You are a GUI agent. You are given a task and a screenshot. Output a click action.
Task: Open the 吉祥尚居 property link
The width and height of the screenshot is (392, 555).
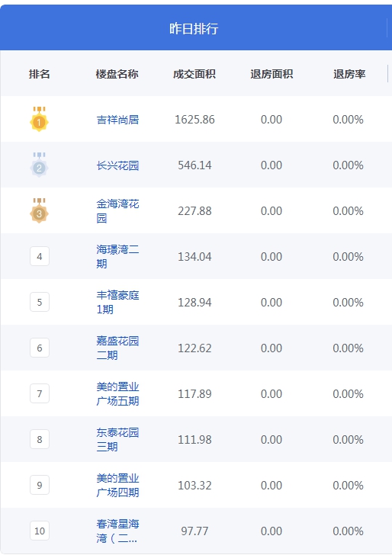(x=117, y=120)
